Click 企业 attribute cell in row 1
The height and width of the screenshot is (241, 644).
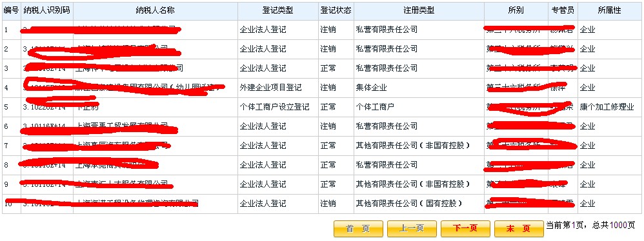click(x=610, y=30)
